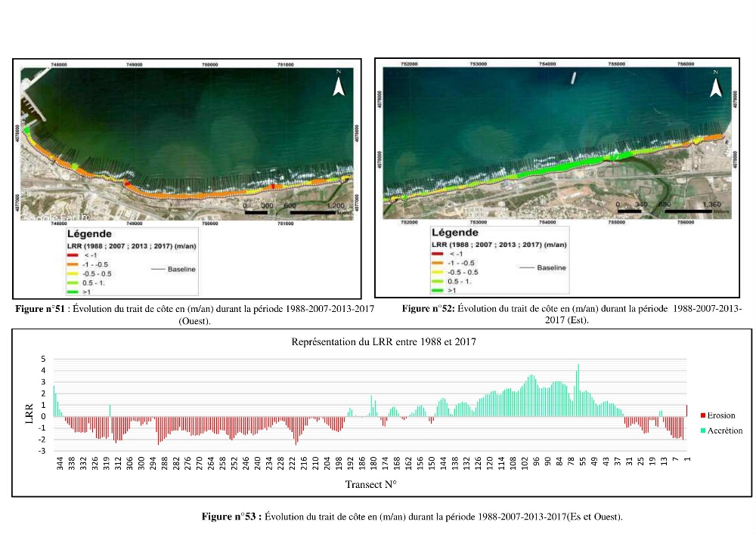The image size is (756, 534).
Task: Click the north arrow on the Figure 51 map
Action: (x=339, y=85)
